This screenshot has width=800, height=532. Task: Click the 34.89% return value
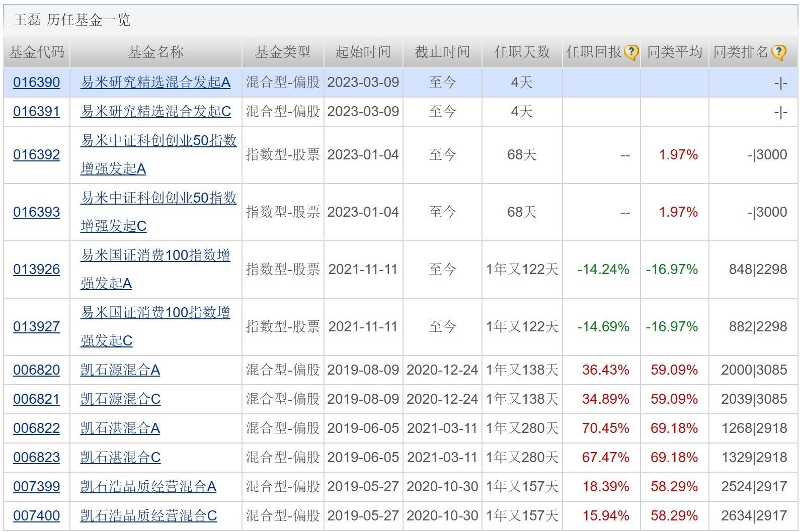tap(606, 399)
